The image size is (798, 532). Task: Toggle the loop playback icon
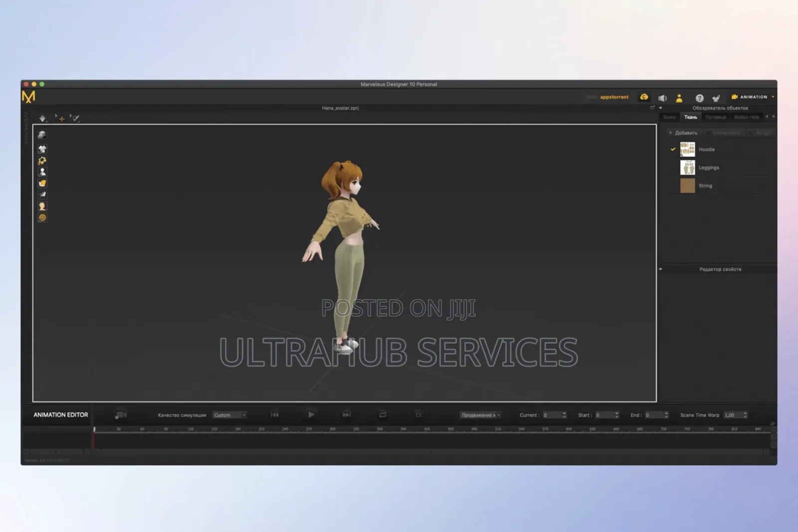point(383,414)
